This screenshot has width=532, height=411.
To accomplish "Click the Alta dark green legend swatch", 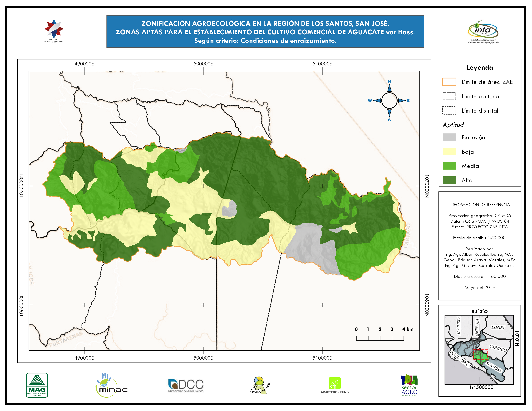I will point(449,180).
